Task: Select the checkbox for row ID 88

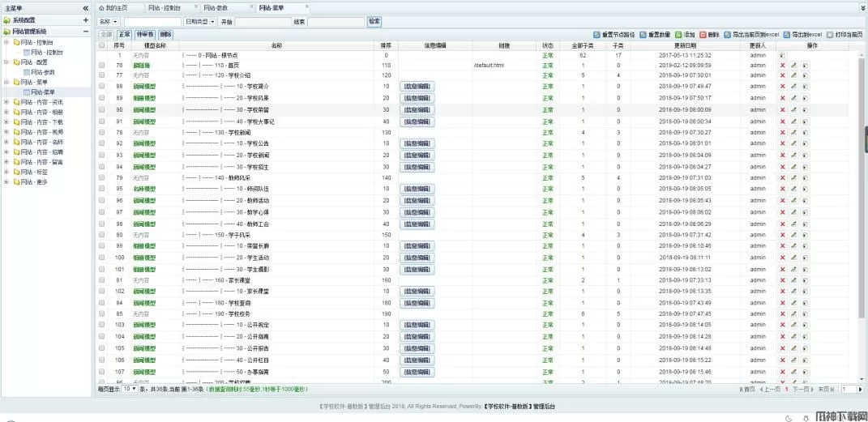Action: [101, 86]
